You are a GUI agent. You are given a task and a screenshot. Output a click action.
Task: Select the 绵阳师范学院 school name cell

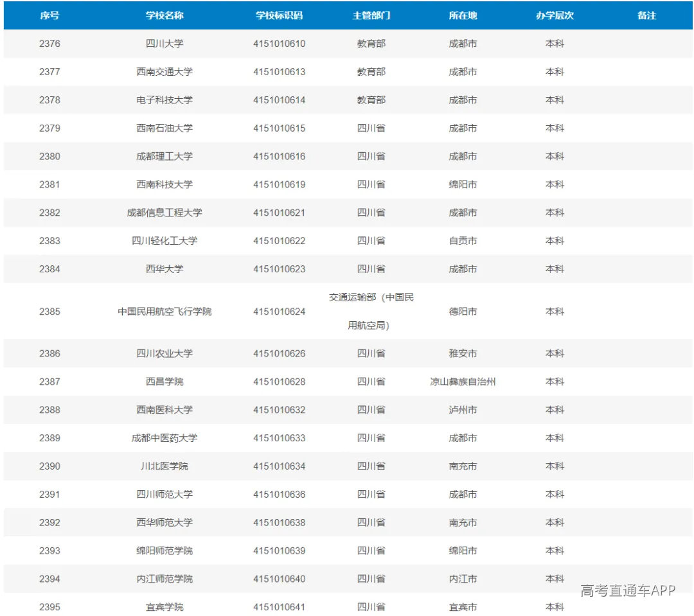tap(165, 550)
